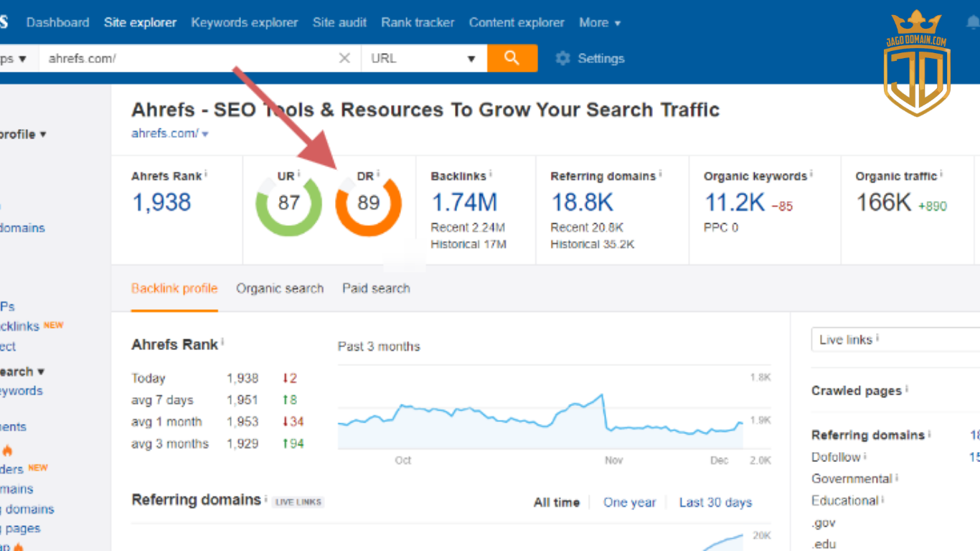
Task: Switch to the Organic search tab
Action: point(280,288)
